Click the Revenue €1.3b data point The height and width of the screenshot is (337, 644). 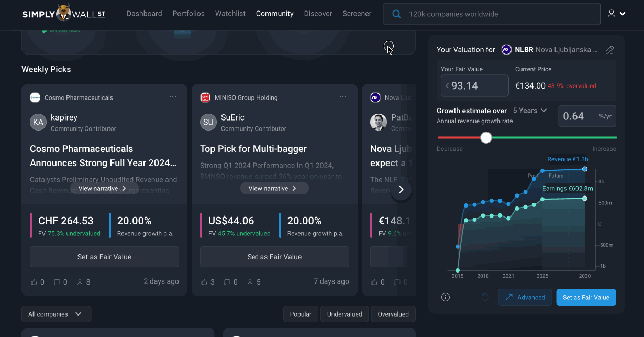(585, 169)
